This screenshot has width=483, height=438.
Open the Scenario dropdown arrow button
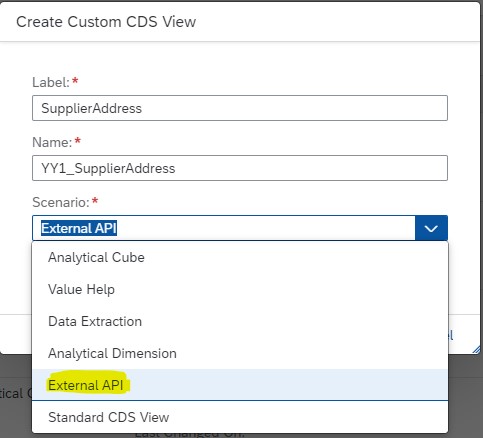coord(431,228)
